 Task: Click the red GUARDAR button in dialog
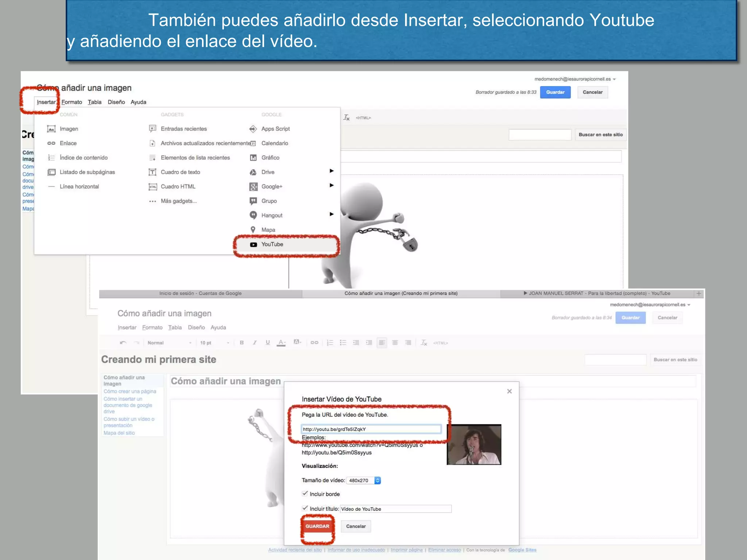(x=317, y=526)
